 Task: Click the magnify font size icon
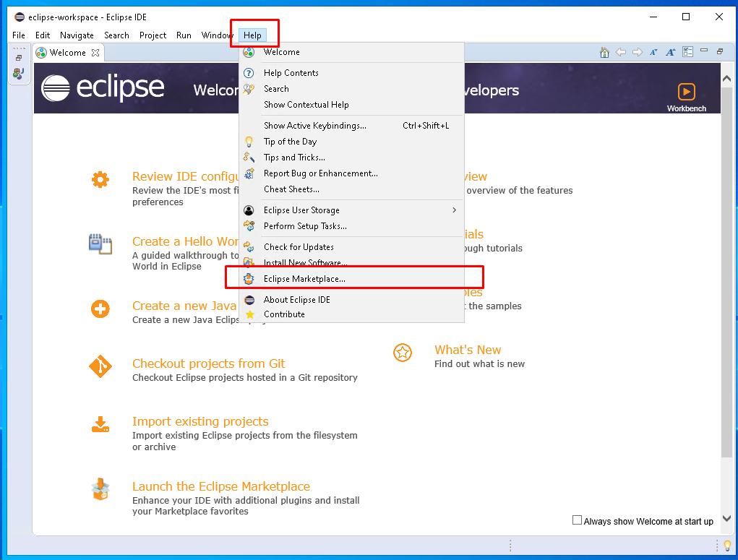pyautogui.click(x=671, y=52)
